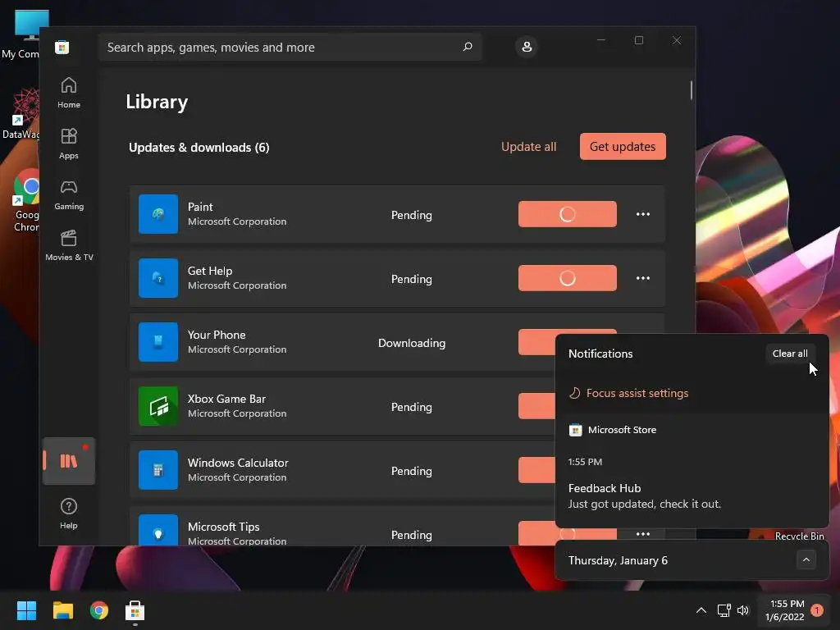Image resolution: width=840 pixels, height=630 pixels.
Task: Select the Library icon in sidebar
Action: (x=69, y=461)
